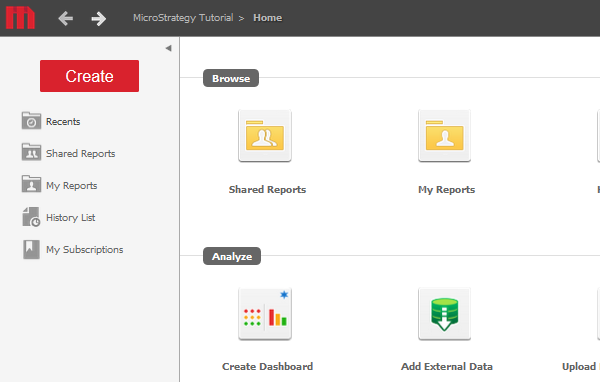Select Recents text in sidebar

[x=63, y=121]
